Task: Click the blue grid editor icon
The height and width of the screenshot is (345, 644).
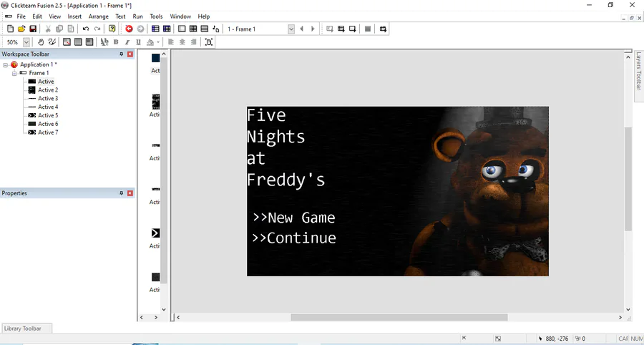Action: [x=167, y=29]
